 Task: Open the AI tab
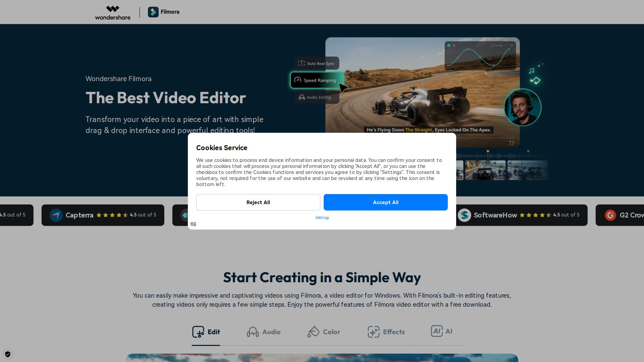[x=441, y=331]
